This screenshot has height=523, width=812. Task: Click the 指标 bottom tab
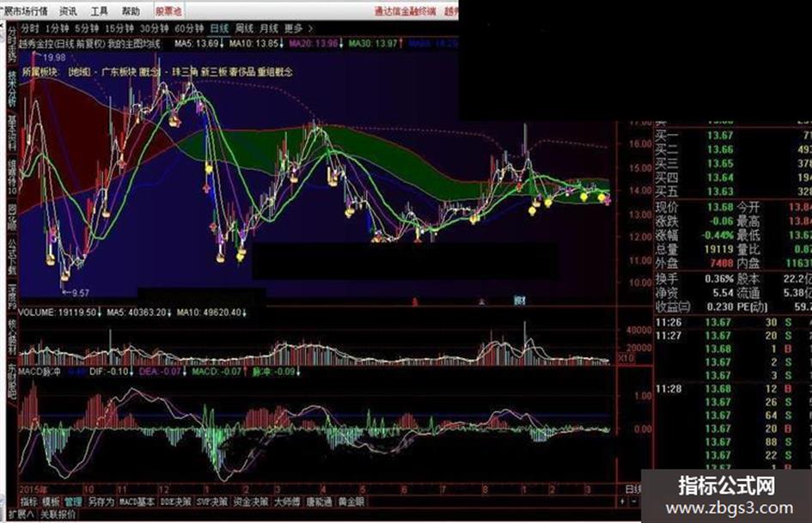click(28, 502)
